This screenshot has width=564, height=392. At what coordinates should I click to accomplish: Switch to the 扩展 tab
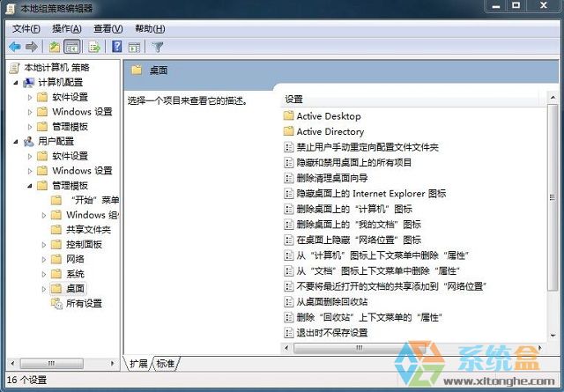pyautogui.click(x=138, y=364)
